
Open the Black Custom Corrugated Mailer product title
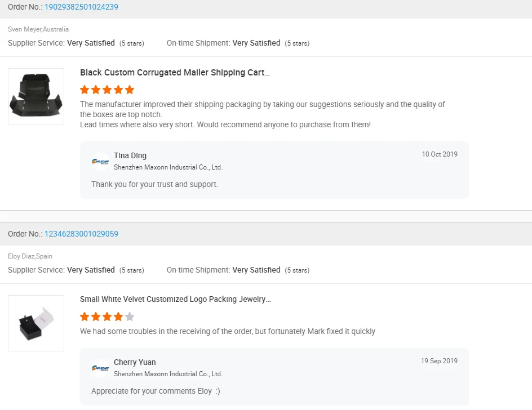tap(175, 72)
